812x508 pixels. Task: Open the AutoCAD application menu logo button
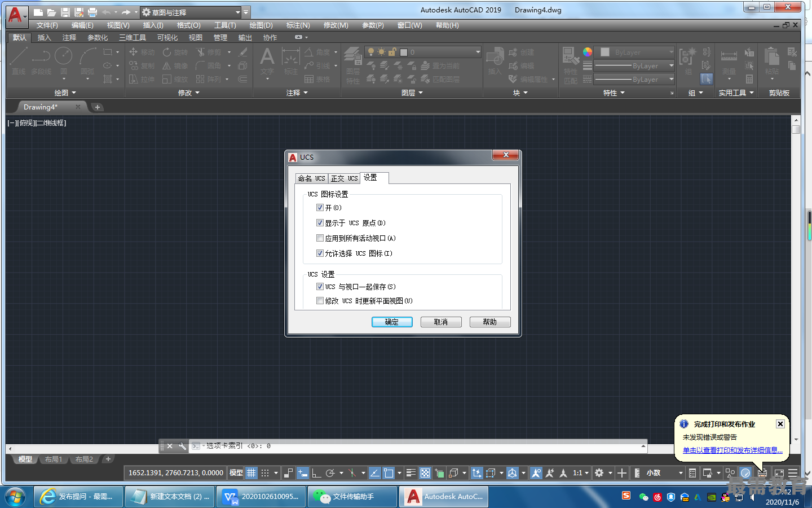[16, 15]
